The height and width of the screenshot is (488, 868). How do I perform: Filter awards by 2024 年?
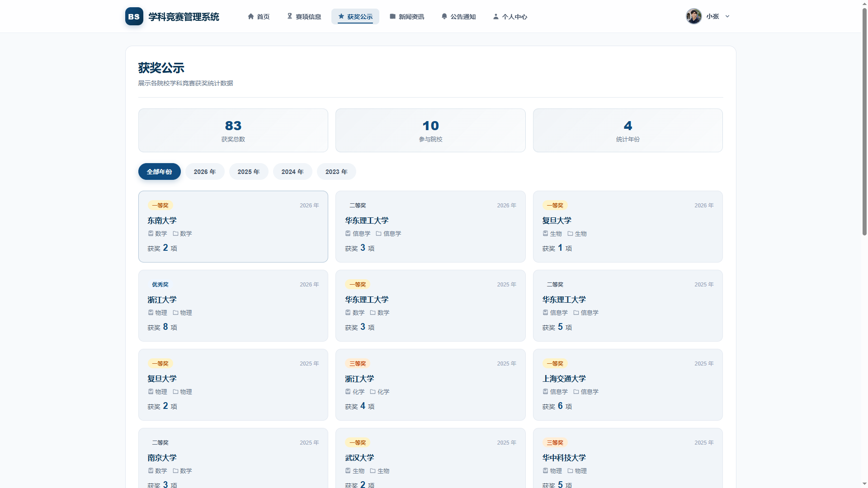tap(292, 172)
